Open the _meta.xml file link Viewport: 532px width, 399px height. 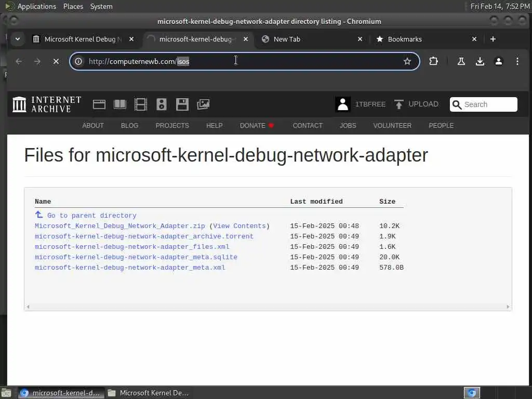(130, 268)
